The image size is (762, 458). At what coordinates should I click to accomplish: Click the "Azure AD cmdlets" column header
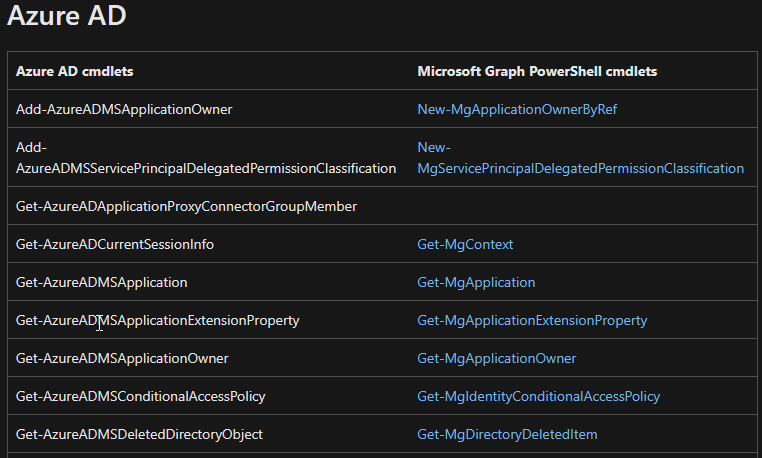pos(75,72)
